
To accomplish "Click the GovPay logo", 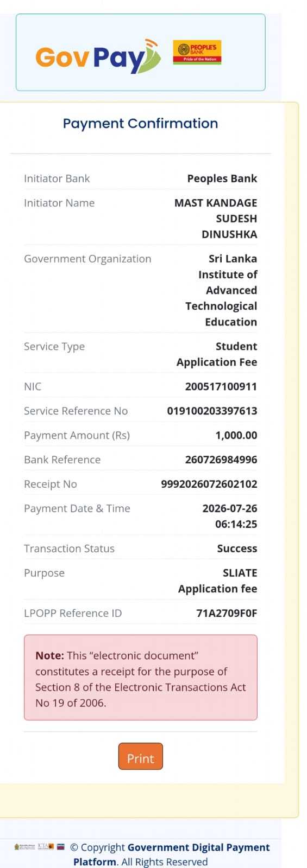I will (98, 56).
